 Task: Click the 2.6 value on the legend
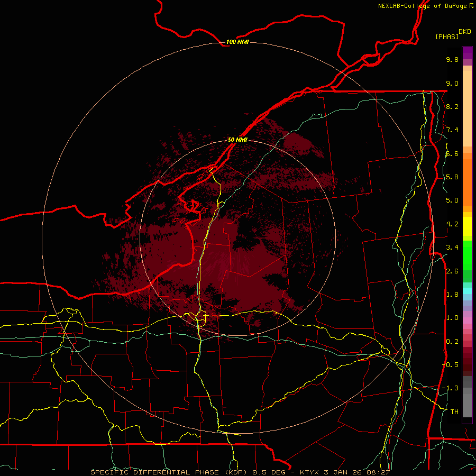pyautogui.click(x=452, y=271)
